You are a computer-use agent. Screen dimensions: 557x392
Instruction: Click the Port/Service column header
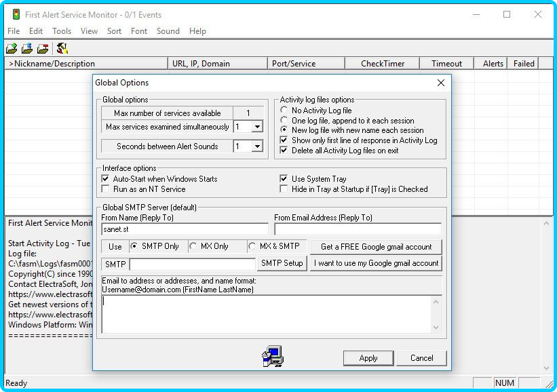coord(306,64)
